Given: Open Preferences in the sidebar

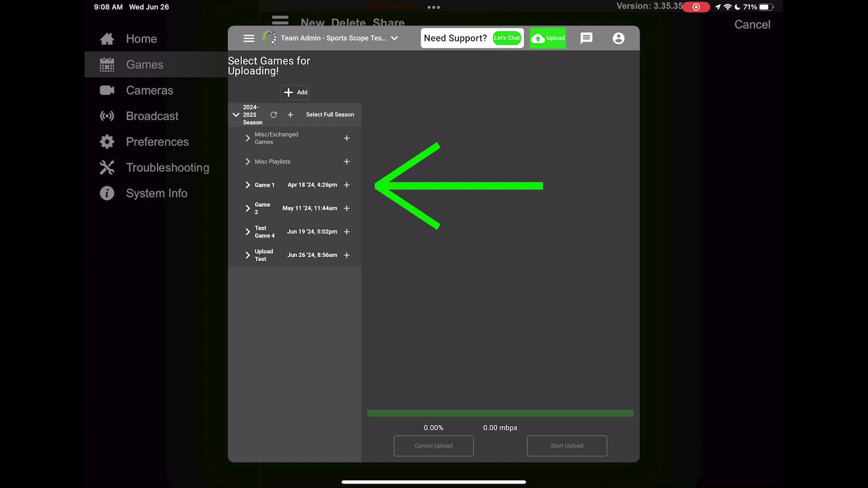Looking at the screenshot, I should pyautogui.click(x=156, y=142).
